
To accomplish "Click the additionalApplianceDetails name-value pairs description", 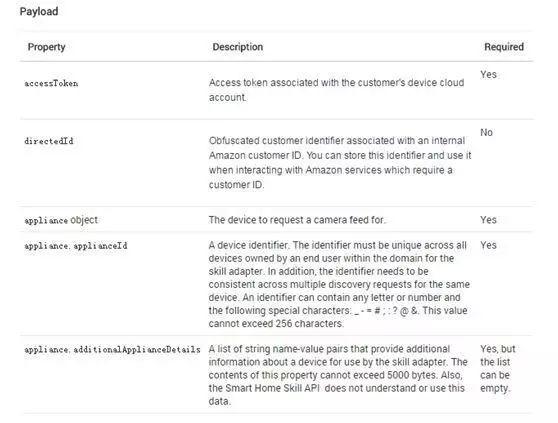I will (338, 375).
